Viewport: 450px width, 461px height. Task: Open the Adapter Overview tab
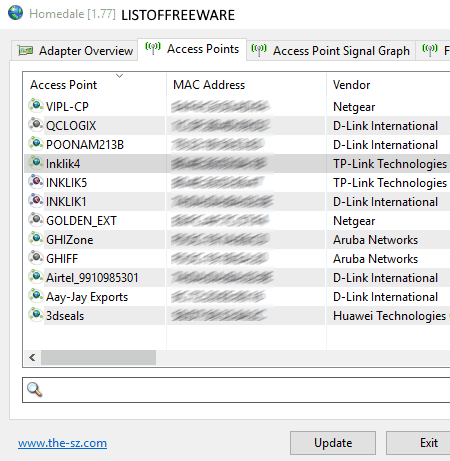pyautogui.click(x=74, y=51)
